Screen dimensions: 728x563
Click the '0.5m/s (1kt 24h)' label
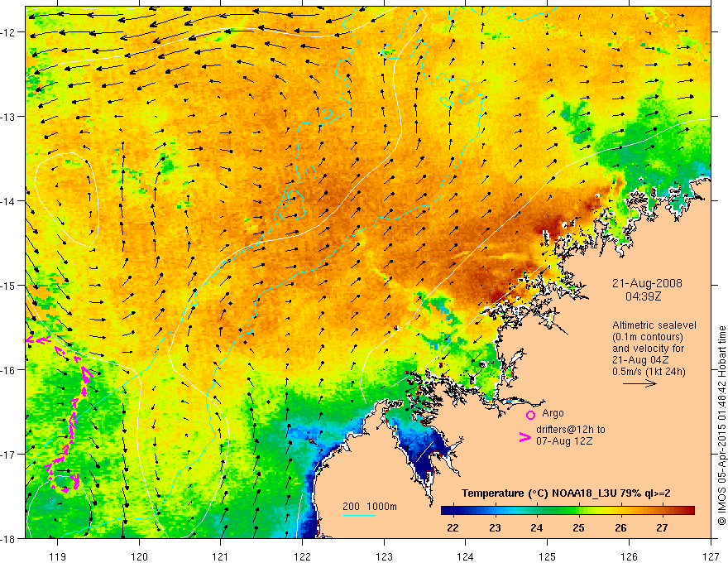(x=649, y=371)
